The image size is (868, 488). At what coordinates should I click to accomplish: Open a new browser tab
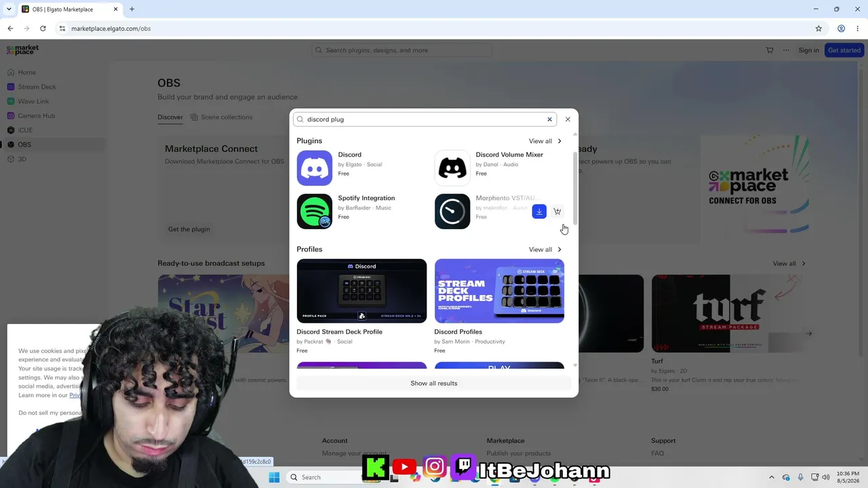[132, 9]
